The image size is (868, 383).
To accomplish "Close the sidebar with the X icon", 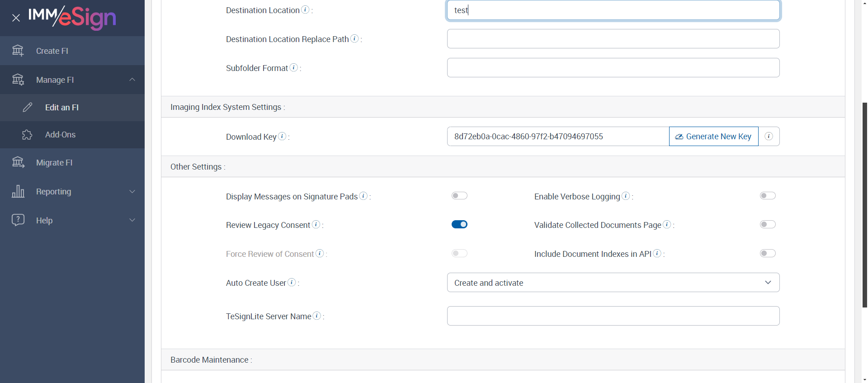I will 16,18.
